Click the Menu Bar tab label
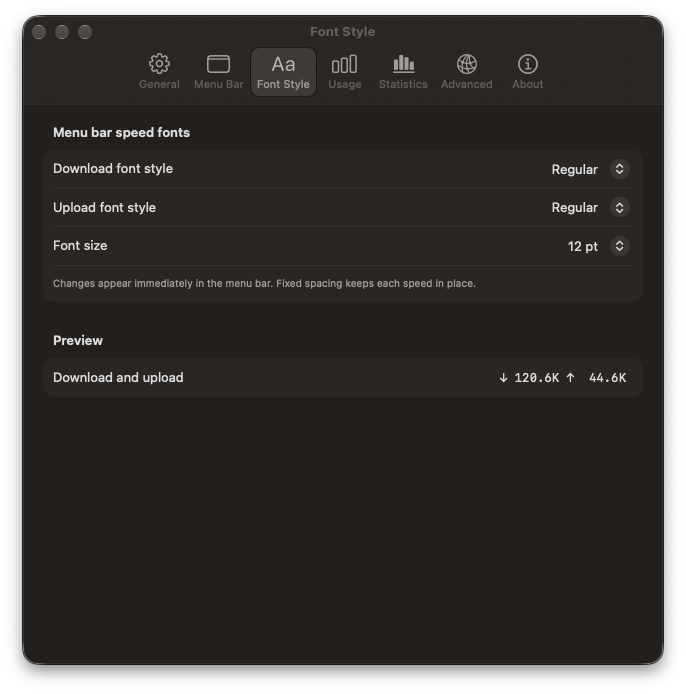 219,84
